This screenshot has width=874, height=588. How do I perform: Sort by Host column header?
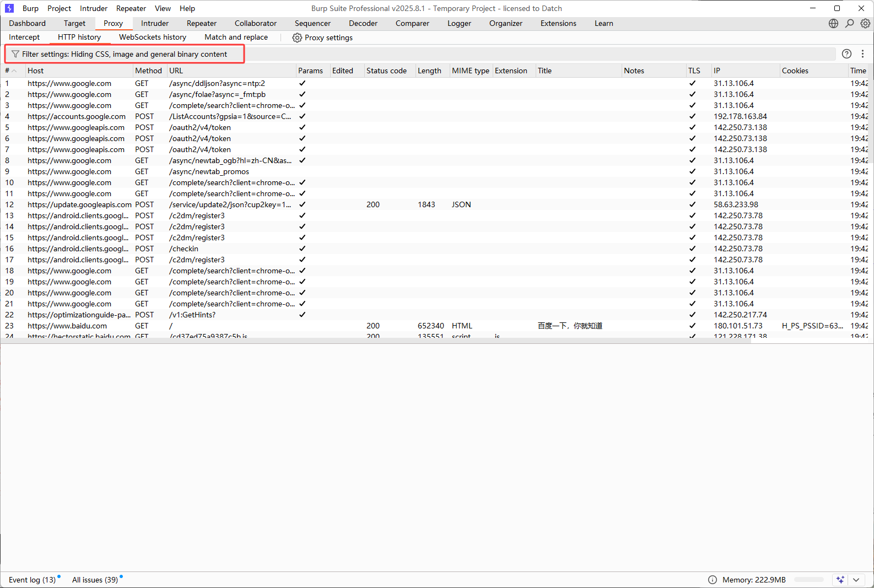(79, 71)
